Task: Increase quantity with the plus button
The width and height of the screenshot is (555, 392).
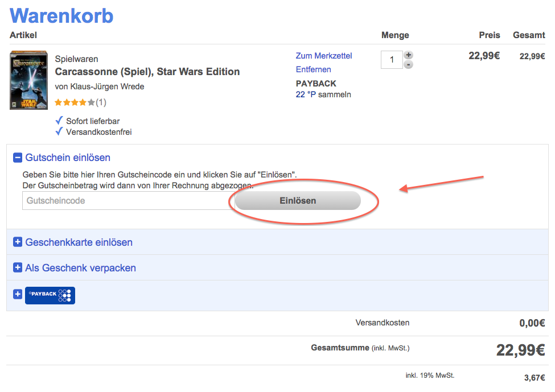Action: point(408,55)
